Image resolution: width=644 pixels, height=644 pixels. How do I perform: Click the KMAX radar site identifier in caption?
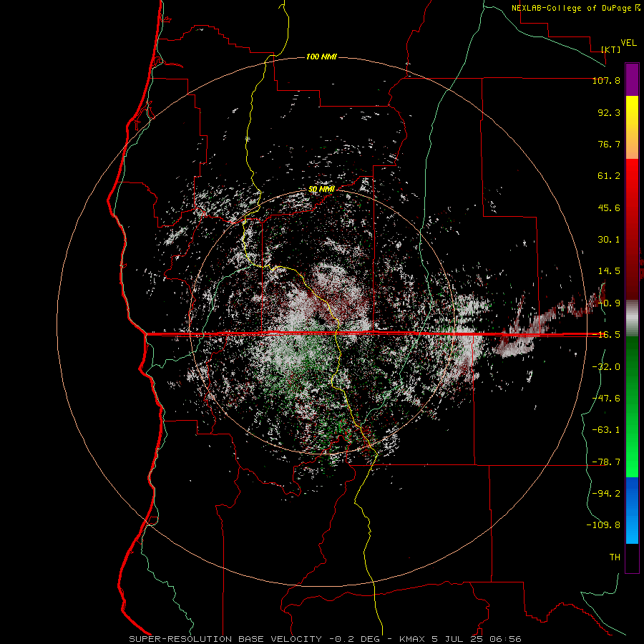coord(413,639)
